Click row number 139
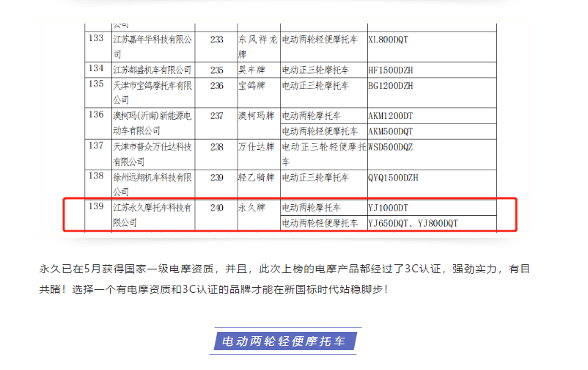The image size is (588, 370). click(x=96, y=206)
